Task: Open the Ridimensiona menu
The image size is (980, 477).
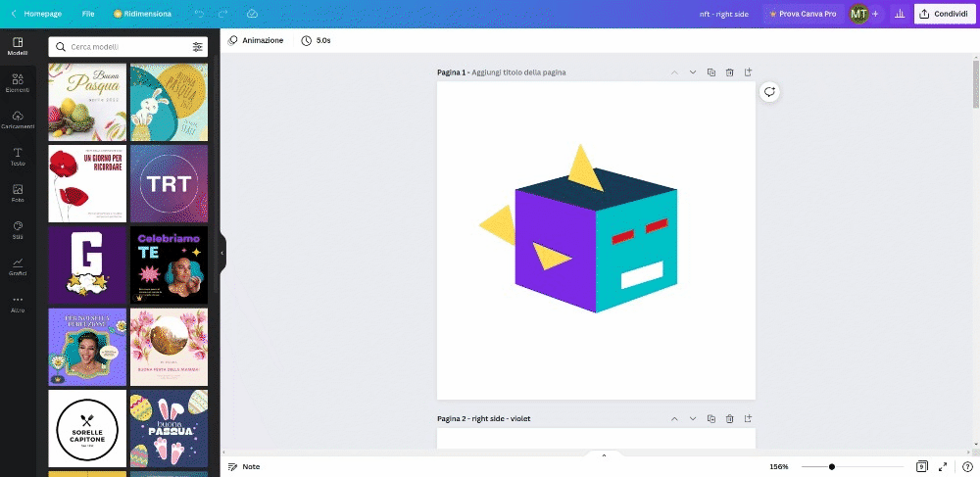Action: tap(142, 15)
